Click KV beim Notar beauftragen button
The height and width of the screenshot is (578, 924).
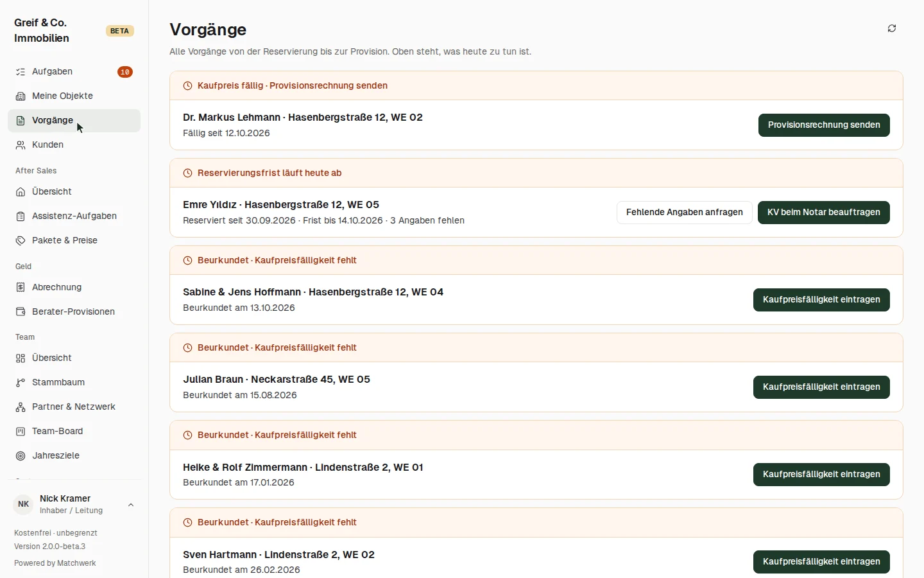coord(824,213)
